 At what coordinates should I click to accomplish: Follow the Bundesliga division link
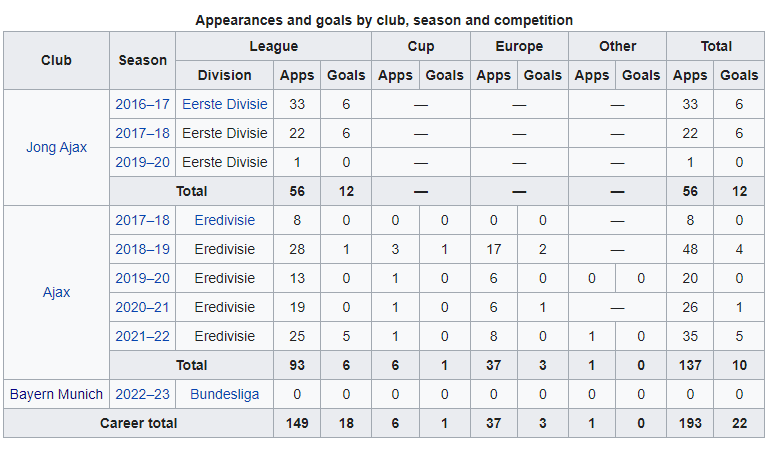[x=225, y=395]
